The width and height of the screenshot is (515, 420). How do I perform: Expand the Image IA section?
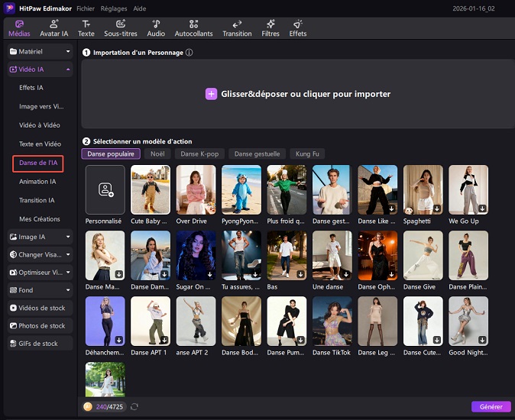[38, 237]
